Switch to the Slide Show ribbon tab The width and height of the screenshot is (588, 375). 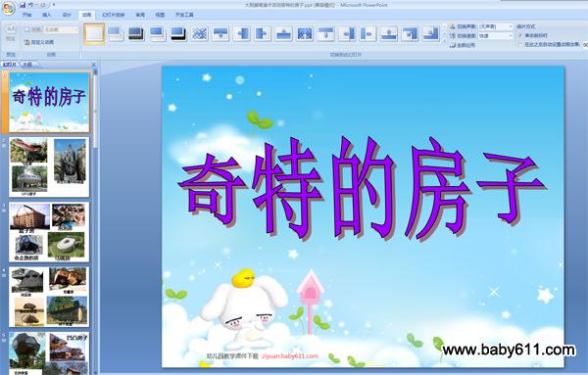(114, 15)
